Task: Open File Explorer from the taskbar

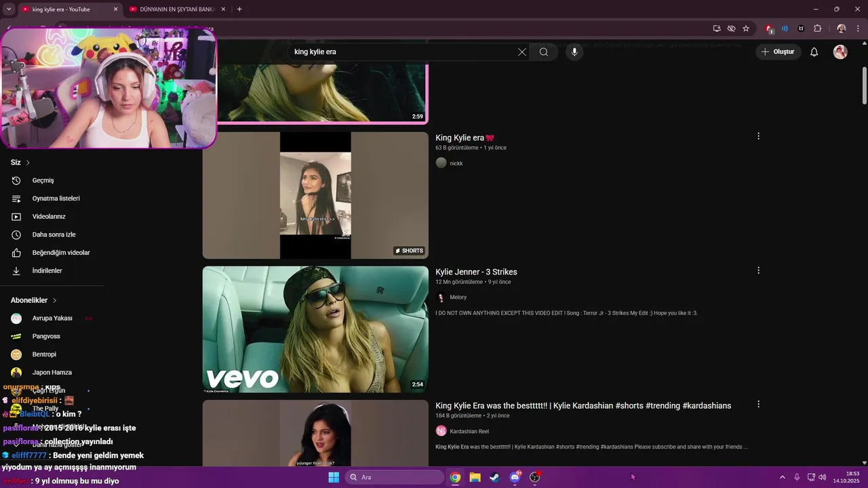Action: click(x=475, y=477)
